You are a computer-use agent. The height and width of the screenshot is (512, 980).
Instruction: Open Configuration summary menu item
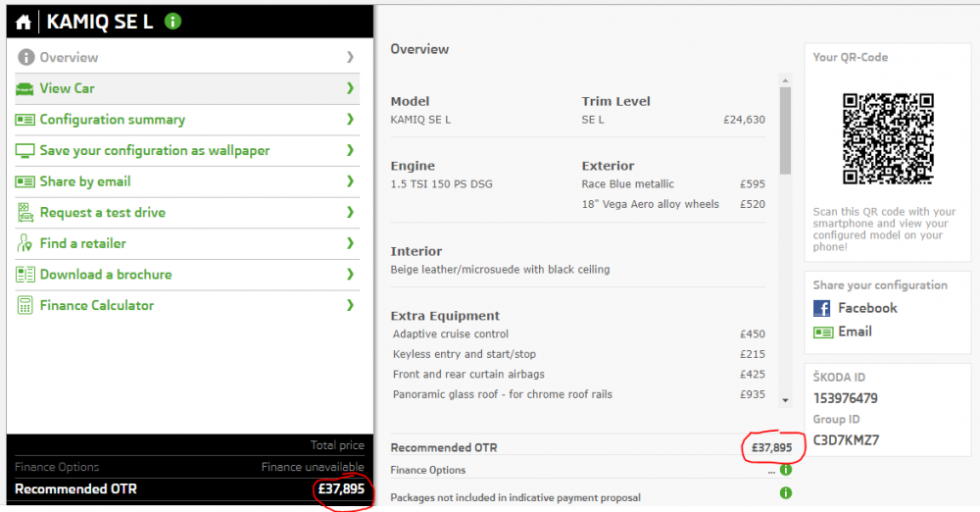(187, 119)
